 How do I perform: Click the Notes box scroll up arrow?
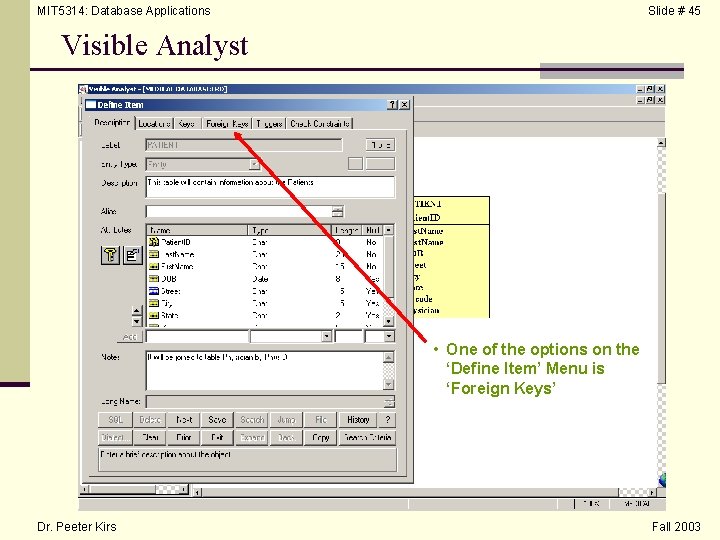click(x=388, y=357)
